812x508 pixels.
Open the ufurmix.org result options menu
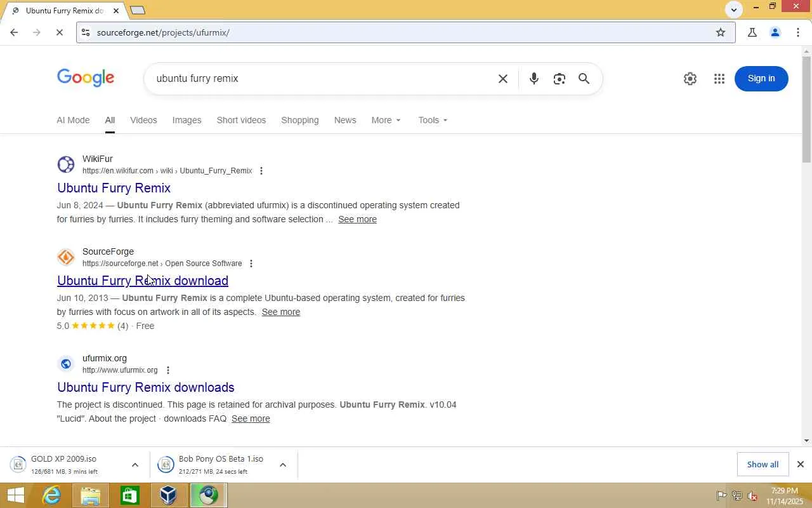(x=168, y=370)
